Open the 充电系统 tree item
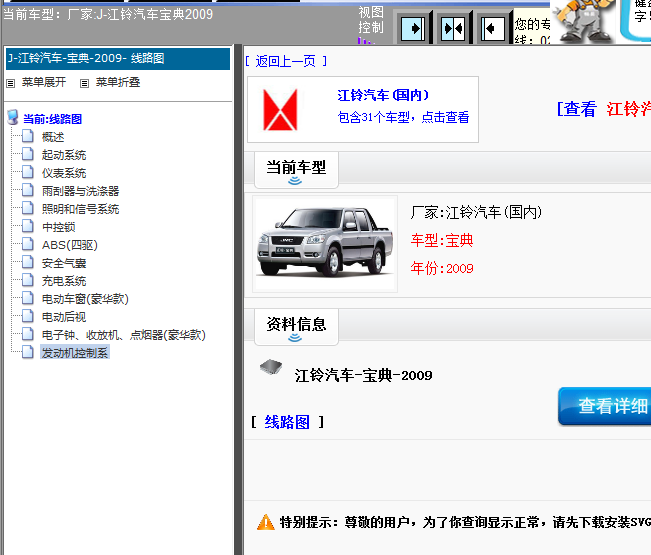 tap(64, 281)
